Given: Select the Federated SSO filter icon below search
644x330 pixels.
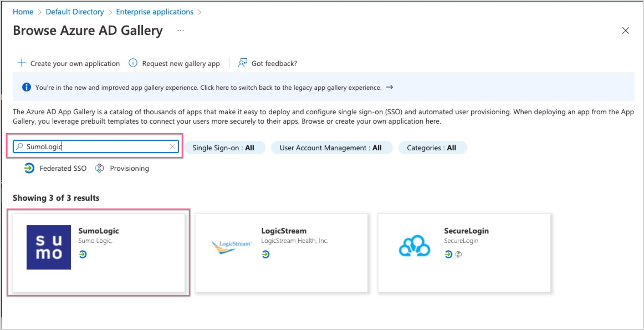Looking at the screenshot, I should [29, 168].
